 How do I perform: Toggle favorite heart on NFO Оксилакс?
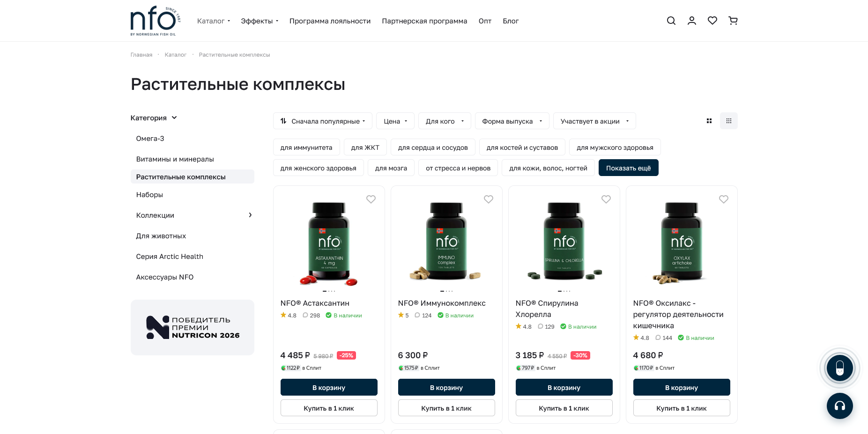(x=723, y=199)
